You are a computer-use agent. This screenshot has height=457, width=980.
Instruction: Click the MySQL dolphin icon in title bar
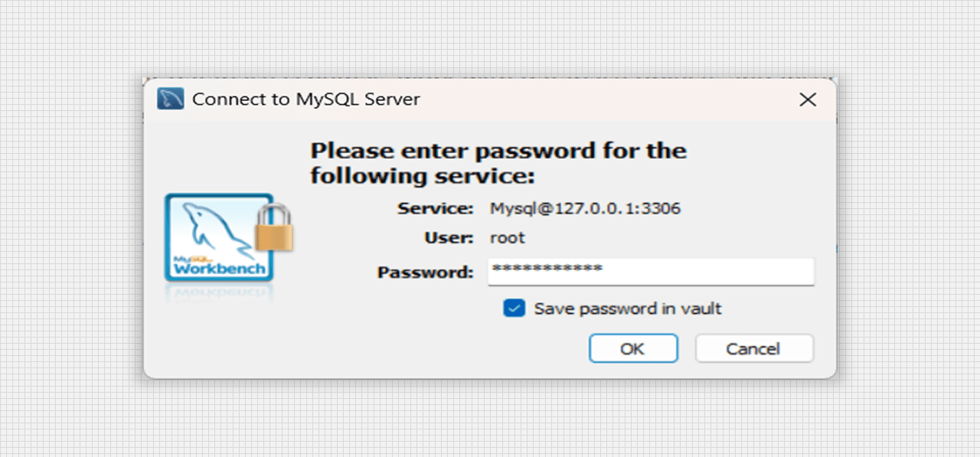pos(170,100)
